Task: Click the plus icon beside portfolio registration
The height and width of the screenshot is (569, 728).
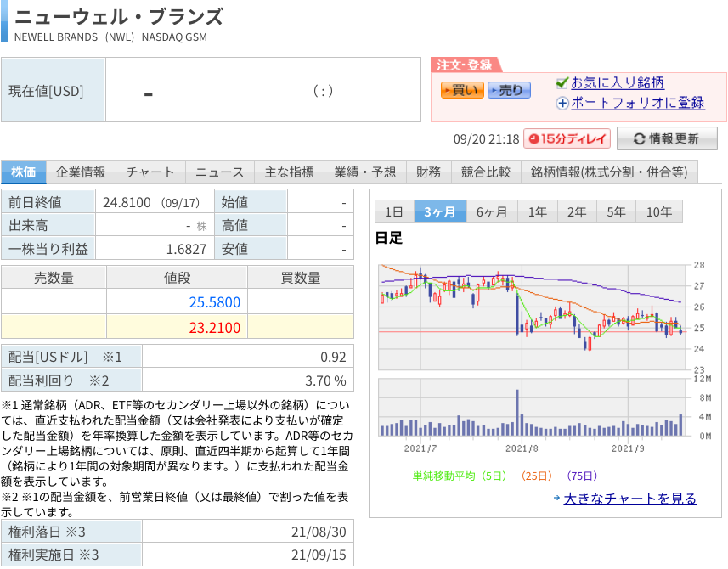Action: 562,103
